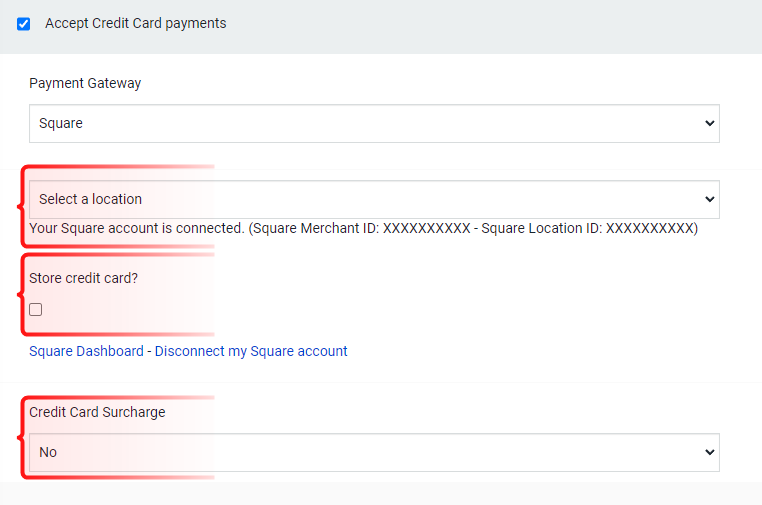Uncheck the Accept Credit Card payments checkbox
The width and height of the screenshot is (762, 505).
pos(23,24)
